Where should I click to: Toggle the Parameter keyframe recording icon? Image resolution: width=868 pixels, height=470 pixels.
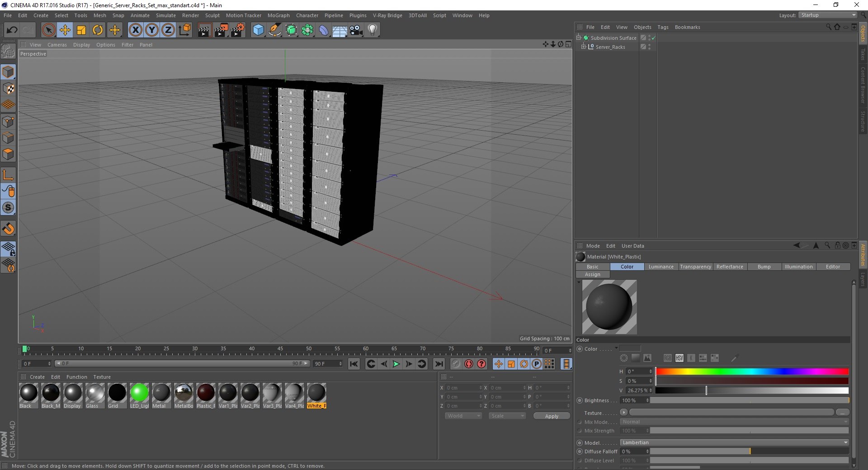536,364
